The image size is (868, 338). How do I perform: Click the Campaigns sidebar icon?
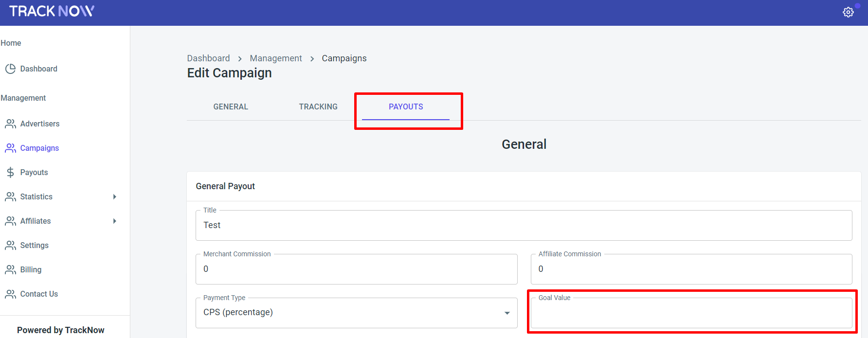tap(10, 148)
